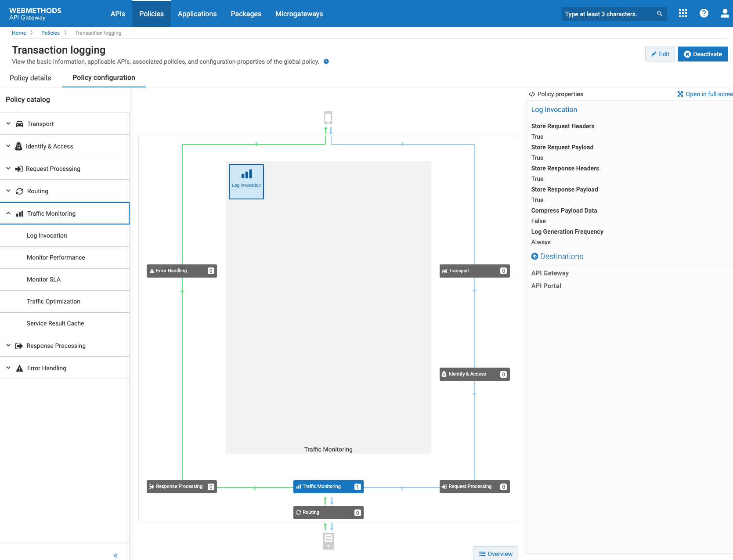Screen dimensions: 733x560
Task: Expand Identify & Access catalog category
Action: 8,146
